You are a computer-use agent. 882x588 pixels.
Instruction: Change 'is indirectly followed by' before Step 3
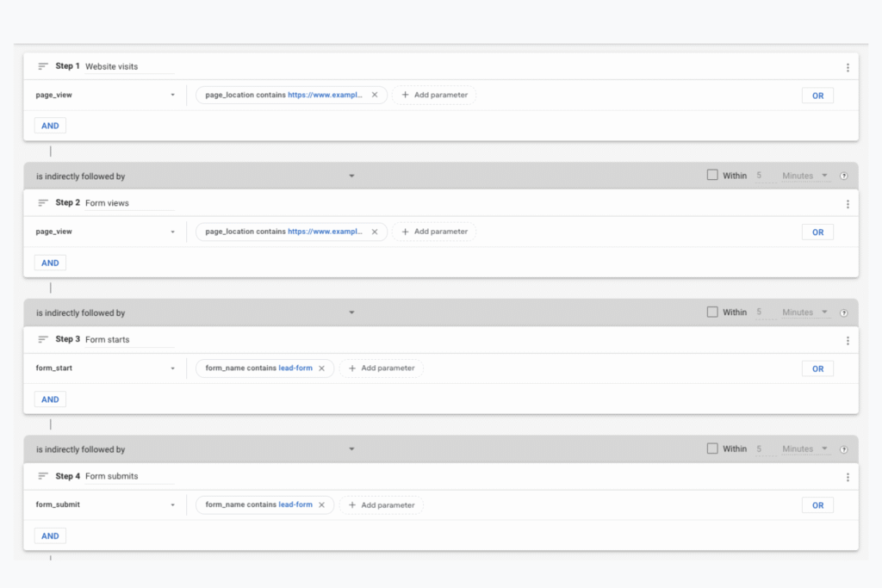coord(196,313)
